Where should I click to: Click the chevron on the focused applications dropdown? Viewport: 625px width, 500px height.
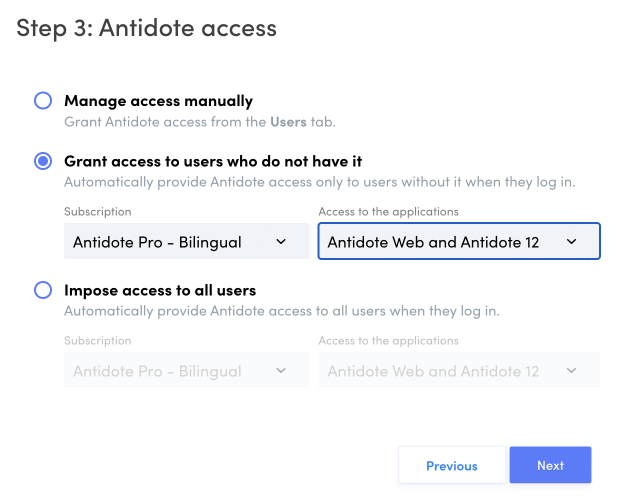click(x=571, y=241)
